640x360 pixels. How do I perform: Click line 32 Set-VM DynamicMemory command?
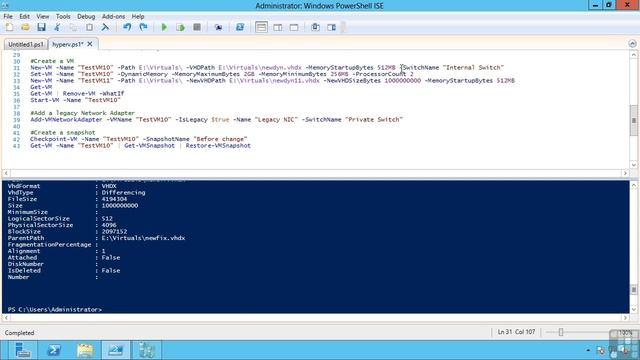pos(222,74)
